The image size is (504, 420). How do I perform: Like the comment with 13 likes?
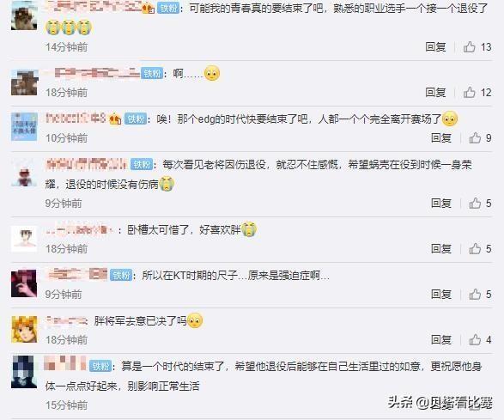point(470,47)
